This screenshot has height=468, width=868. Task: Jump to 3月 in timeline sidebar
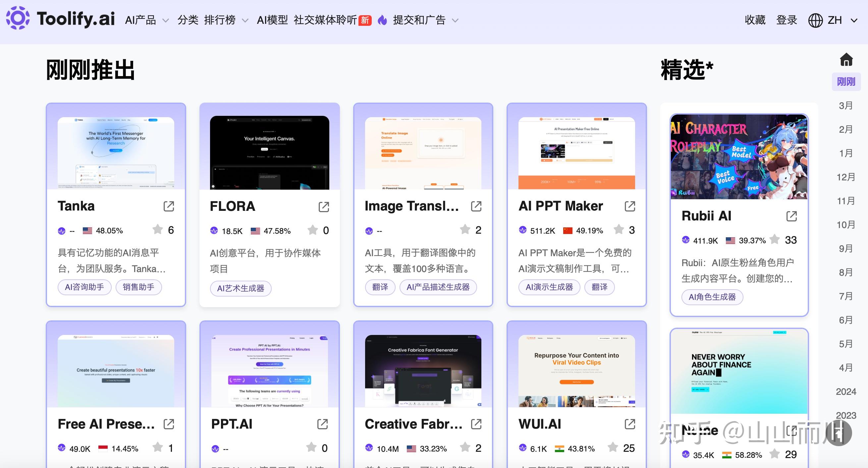coord(846,106)
